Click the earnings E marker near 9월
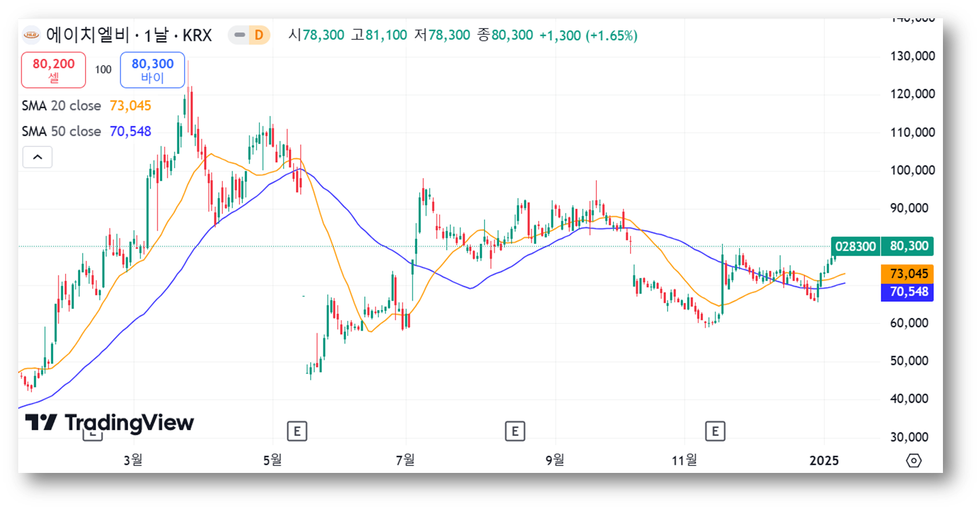 [x=515, y=431]
